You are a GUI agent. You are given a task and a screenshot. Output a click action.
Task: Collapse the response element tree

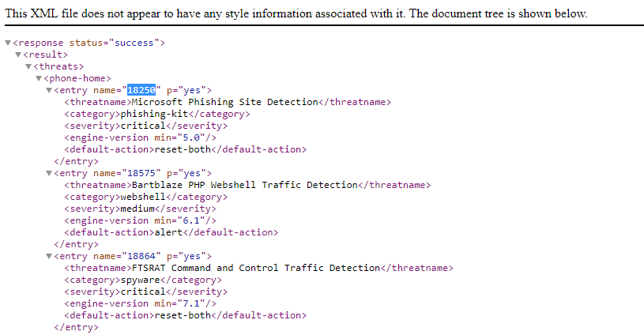pos(8,43)
